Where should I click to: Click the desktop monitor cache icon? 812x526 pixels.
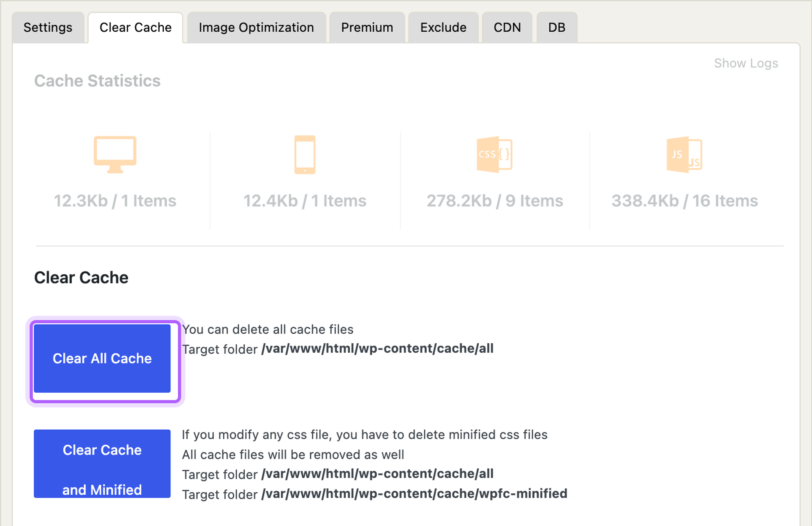(x=115, y=155)
